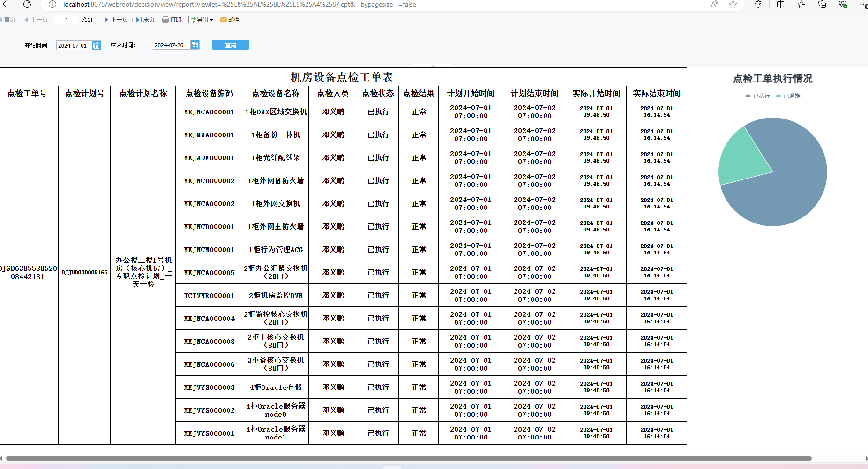The width and height of the screenshot is (868, 469).
Task: Select 已执行 status in MEJNCA000001 row
Action: tap(378, 112)
